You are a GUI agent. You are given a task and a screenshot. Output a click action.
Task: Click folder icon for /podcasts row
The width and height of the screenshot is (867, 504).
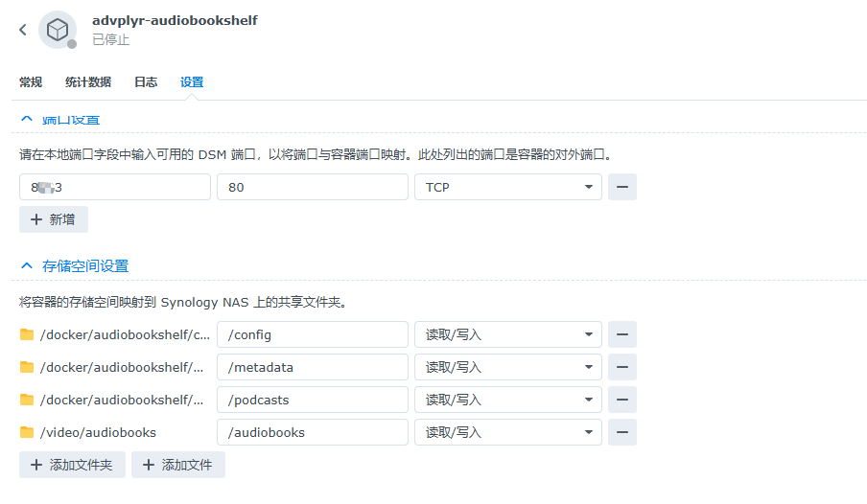click(x=27, y=400)
